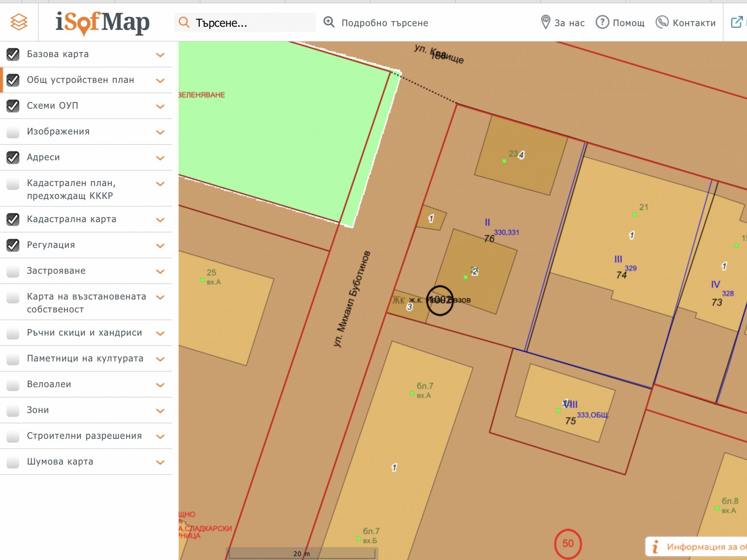The image size is (747, 560).
Task: Click the iSofMap logo
Action: tap(102, 23)
